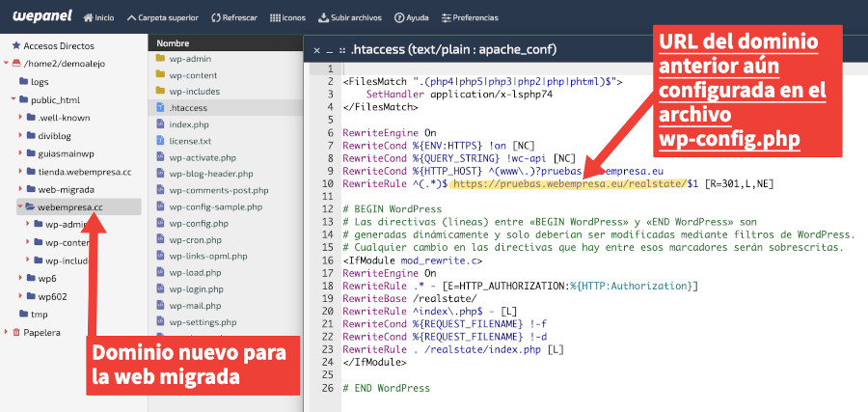The width and height of the screenshot is (868, 412).
Task: Click line 10 RewriteRule in the editor
Action: (557, 183)
